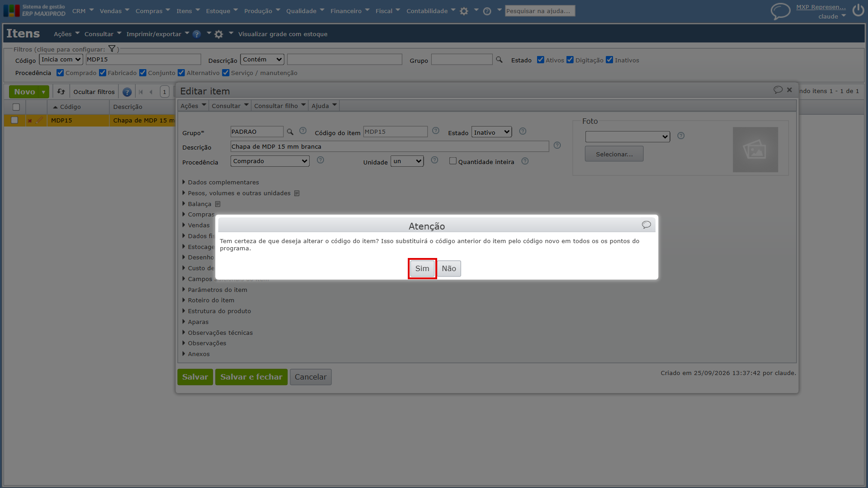Click the blue help icon beside Ocultar filtros
868x488 pixels.
(x=127, y=92)
